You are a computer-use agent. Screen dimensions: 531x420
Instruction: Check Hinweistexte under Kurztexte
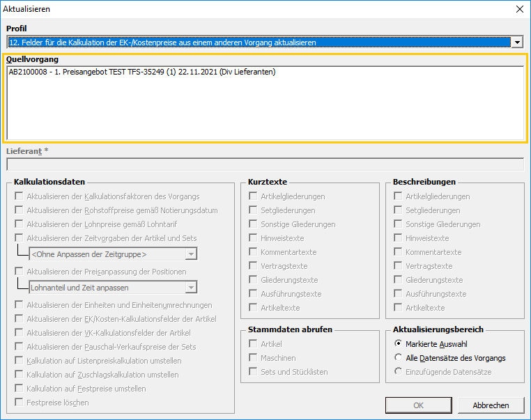(254, 238)
